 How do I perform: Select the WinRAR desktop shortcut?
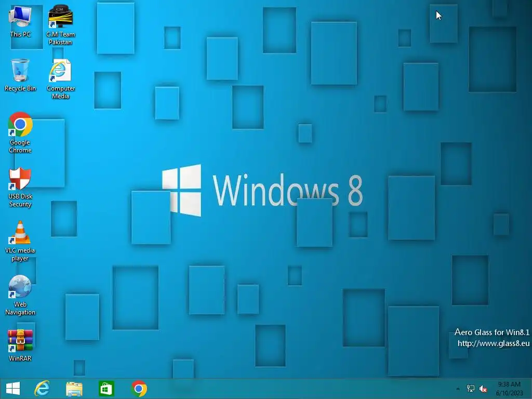20,345
